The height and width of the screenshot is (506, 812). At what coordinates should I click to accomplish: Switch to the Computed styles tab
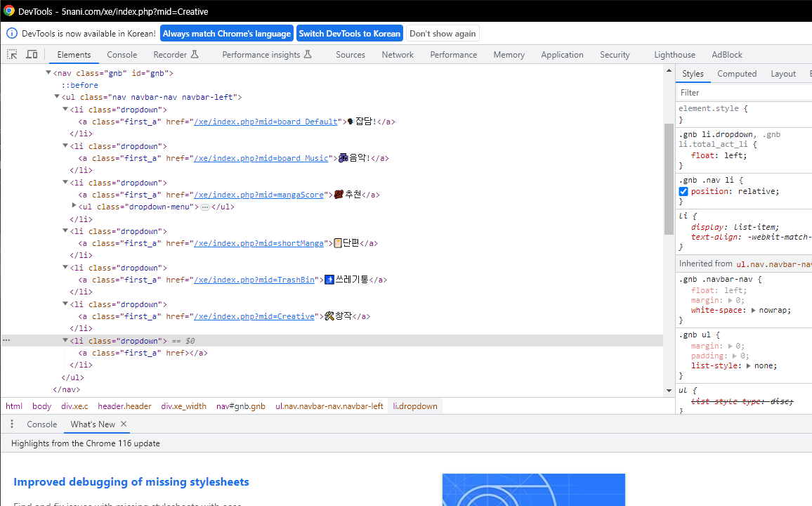click(x=737, y=74)
